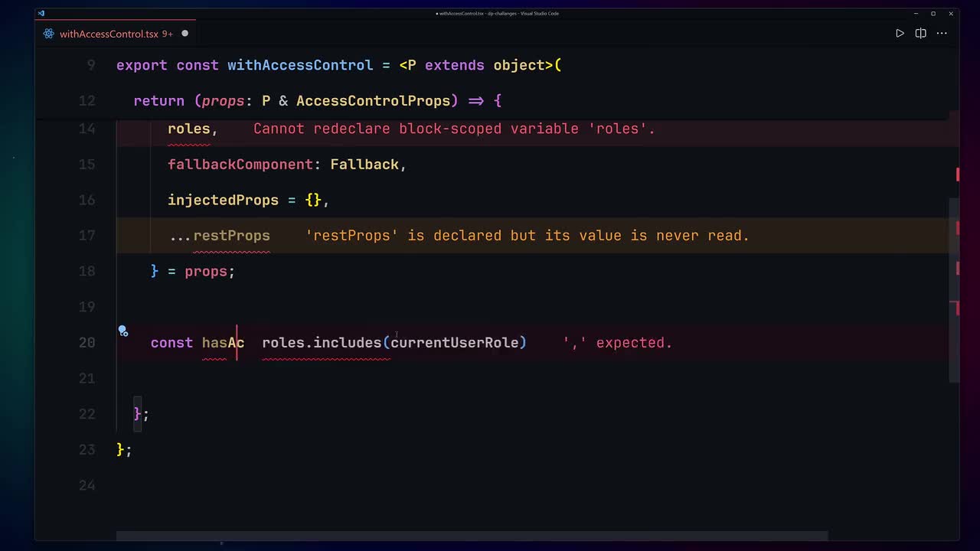The image size is (980, 551).
Task: Click the 'Cannot redeclare block-scoped variable' error message
Action: click(454, 129)
